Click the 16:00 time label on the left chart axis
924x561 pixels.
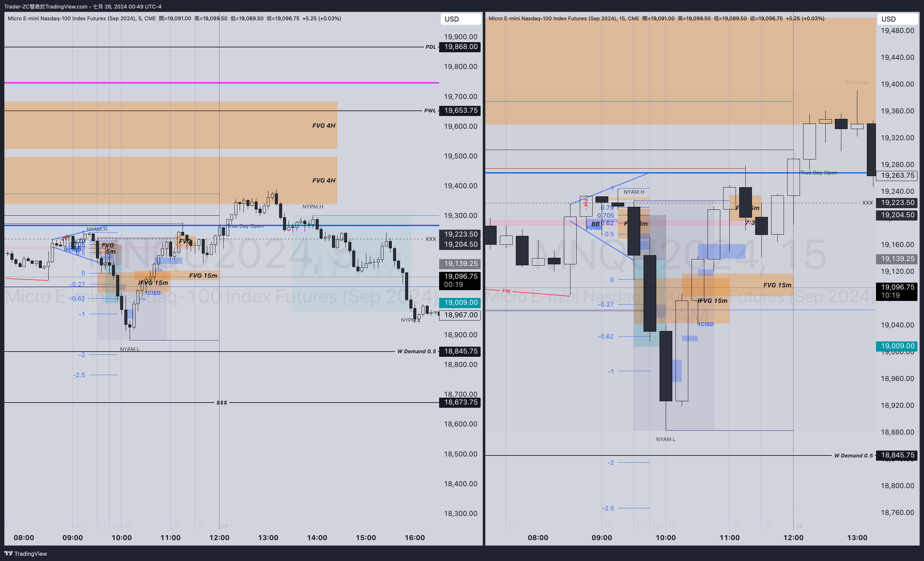click(415, 538)
